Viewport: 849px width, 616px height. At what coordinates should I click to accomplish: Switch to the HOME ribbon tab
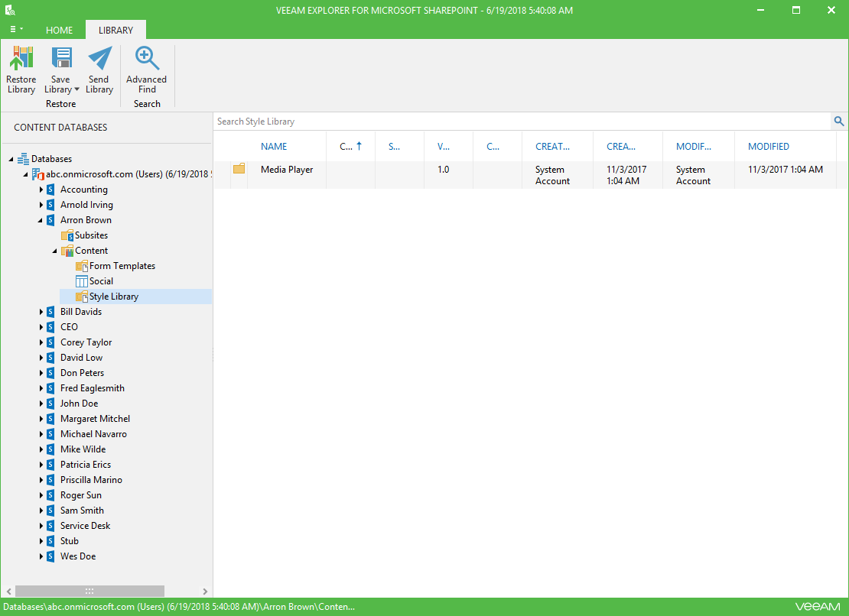[x=59, y=31]
